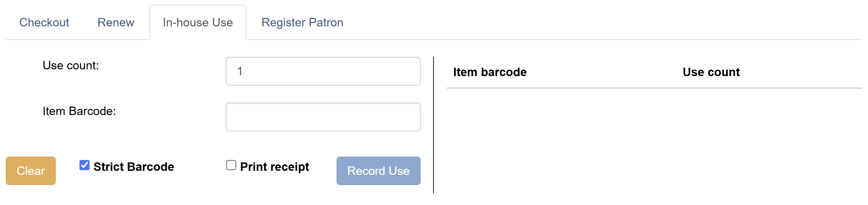868x205 pixels.
Task: Select the In-house Use tab
Action: point(198,22)
